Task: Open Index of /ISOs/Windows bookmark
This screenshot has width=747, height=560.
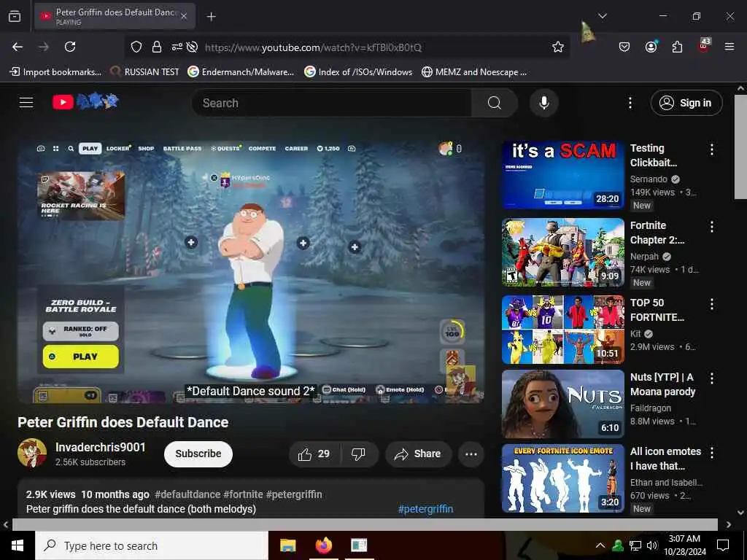Action: (x=358, y=72)
